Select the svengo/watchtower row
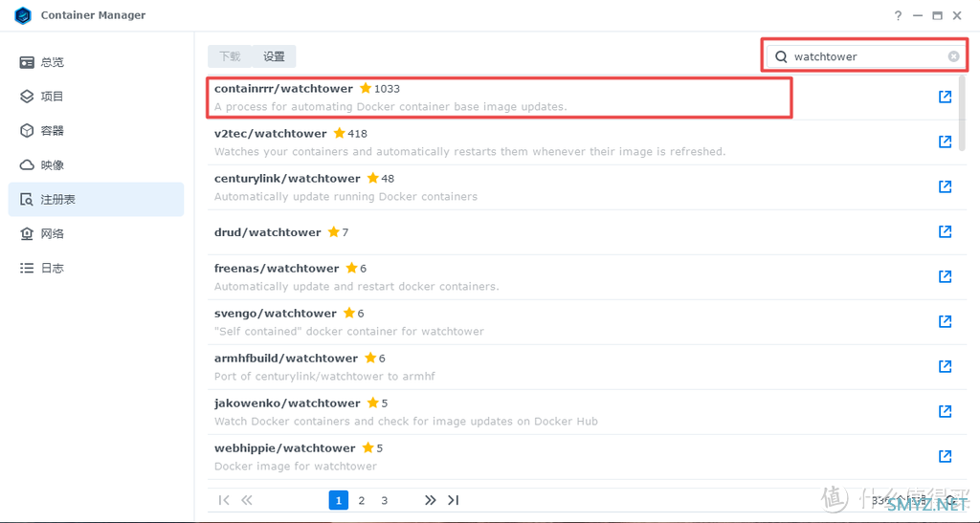 [x=583, y=322]
